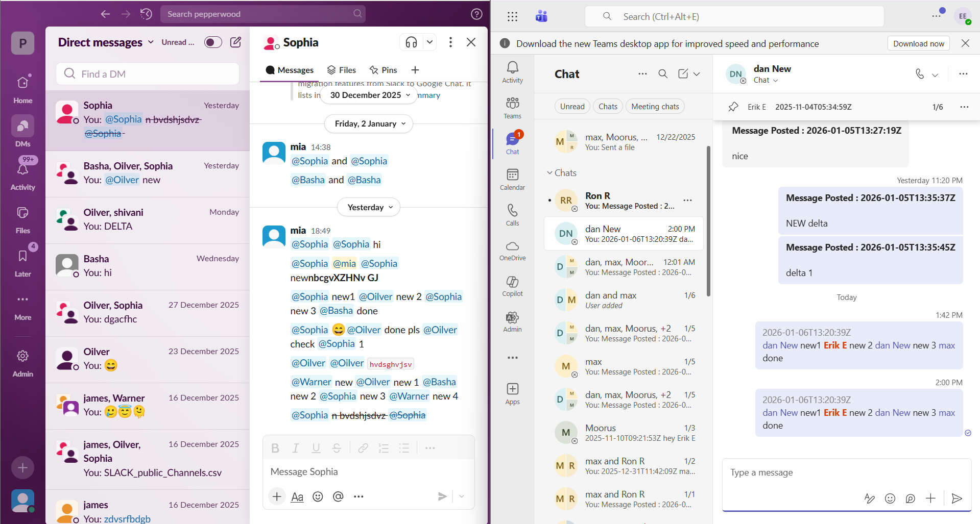Start a huddle with Sophia
This screenshot has width=980, height=524.
(x=411, y=42)
